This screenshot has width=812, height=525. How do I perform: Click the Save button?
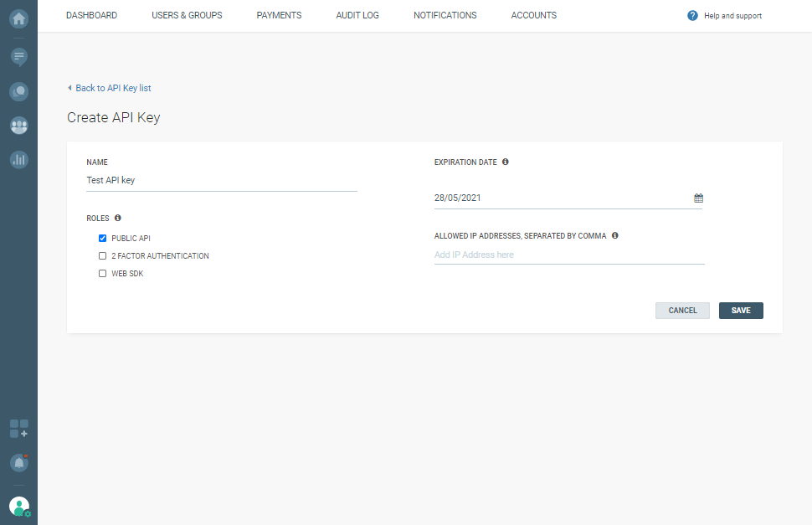[741, 311]
